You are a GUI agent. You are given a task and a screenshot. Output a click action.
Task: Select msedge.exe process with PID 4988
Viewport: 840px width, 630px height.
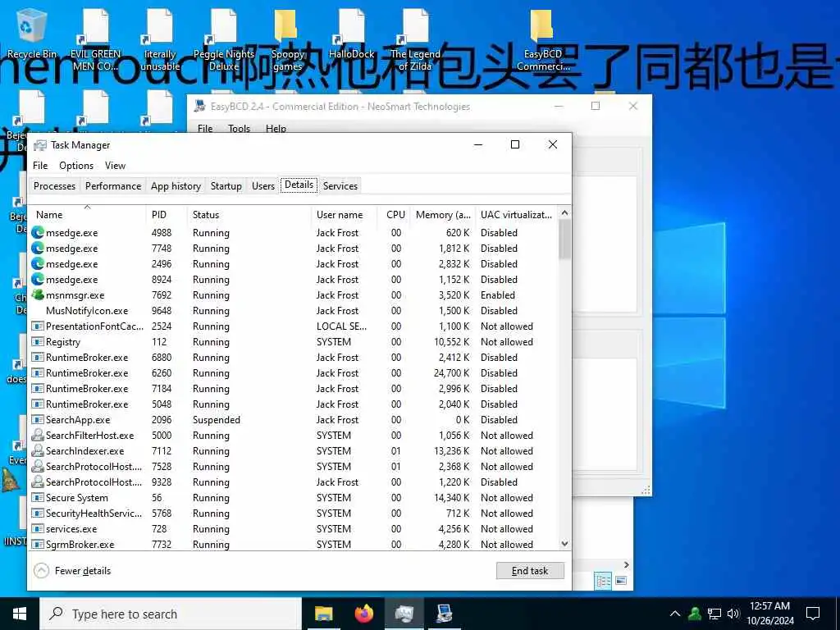[294, 232]
